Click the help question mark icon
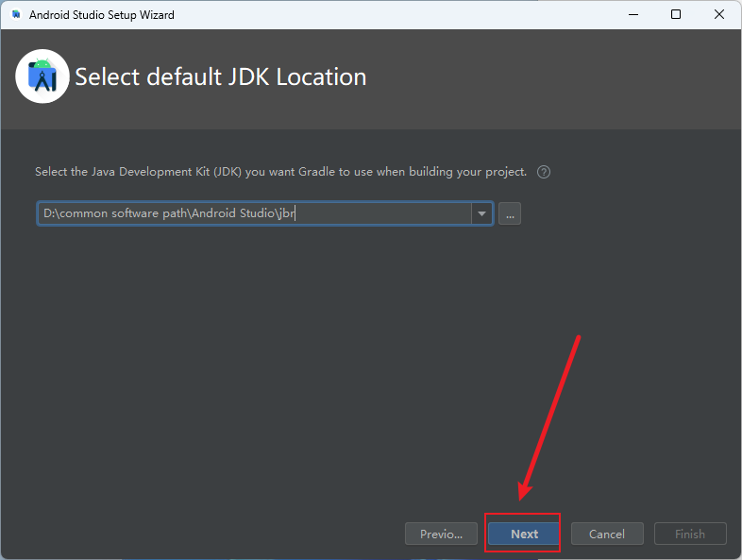This screenshot has height=560, width=742. (x=543, y=172)
